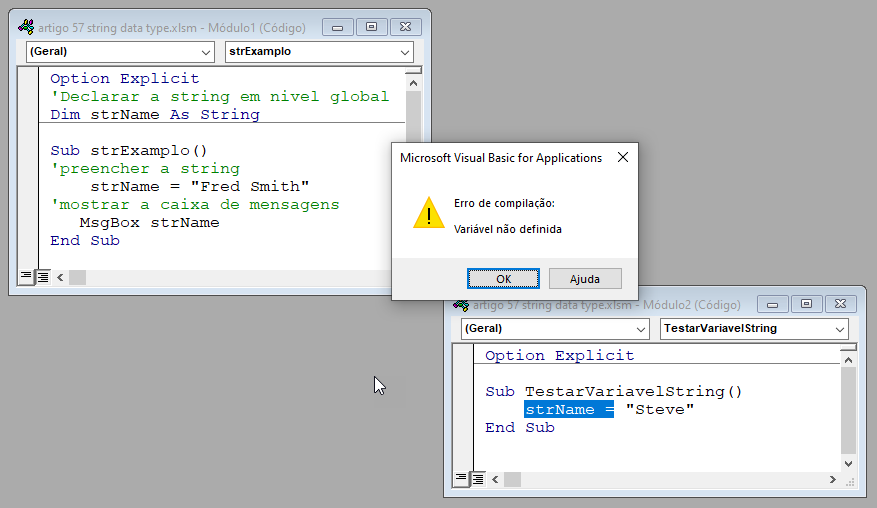Click the resize grip of Módulo2 window

pos(850,481)
